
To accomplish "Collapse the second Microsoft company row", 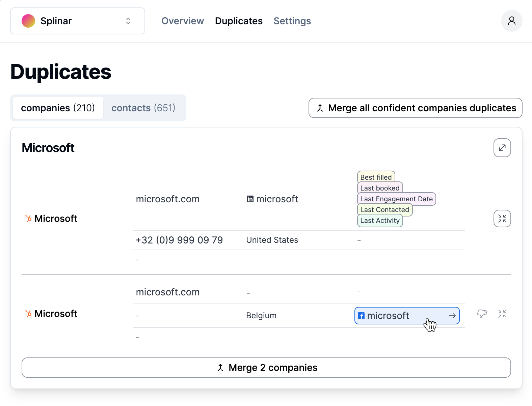I will [502, 314].
